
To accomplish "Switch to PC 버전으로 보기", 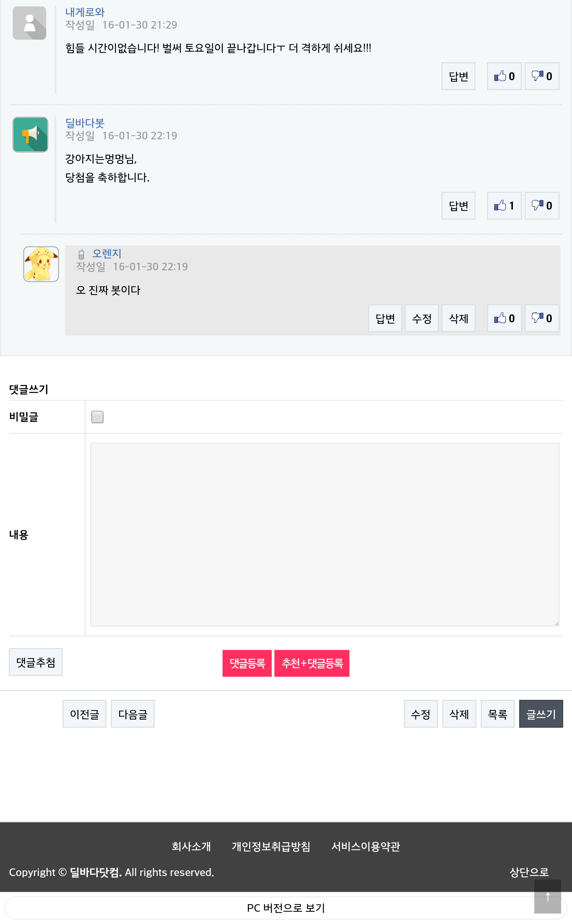I will coord(286,908).
